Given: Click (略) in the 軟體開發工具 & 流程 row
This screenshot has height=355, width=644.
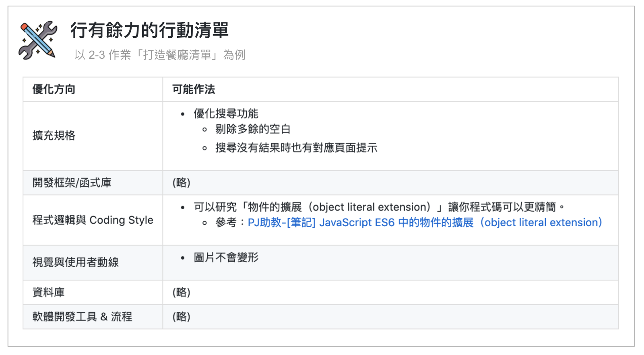Looking at the screenshot, I should [x=181, y=317].
